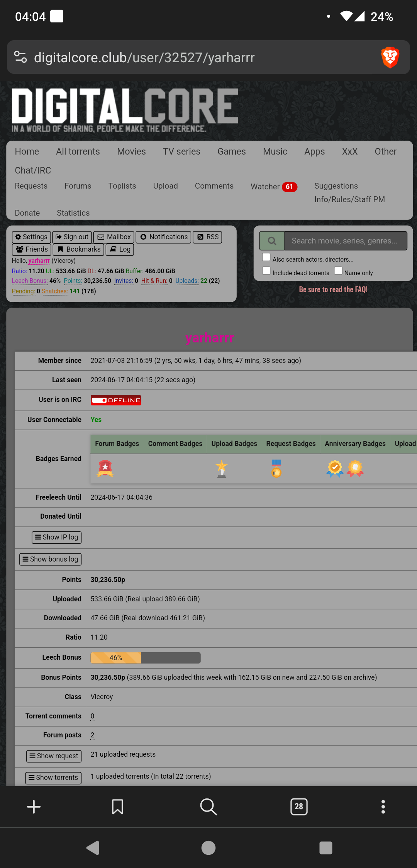The width and height of the screenshot is (417, 868).
Task: Open site settings icon in address bar
Action: coord(20,57)
